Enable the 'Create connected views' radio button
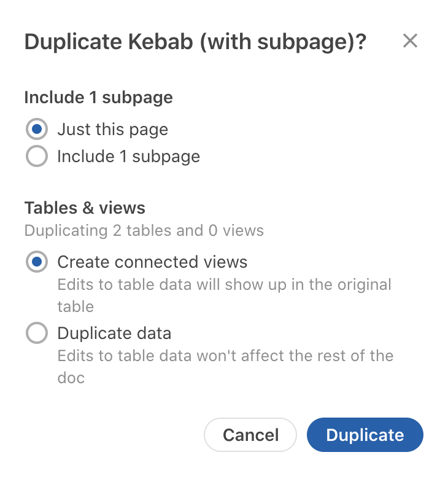This screenshot has width=448, height=479. pos(37,262)
